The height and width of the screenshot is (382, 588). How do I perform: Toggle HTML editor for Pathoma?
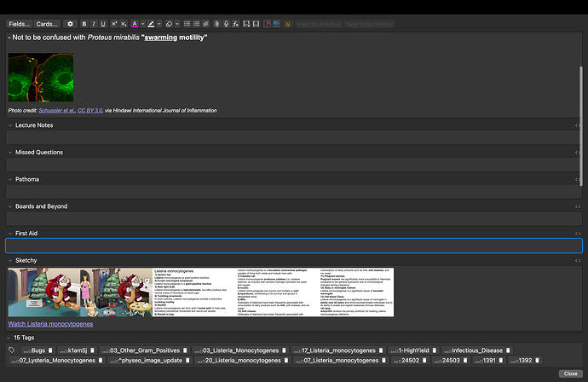click(578, 179)
